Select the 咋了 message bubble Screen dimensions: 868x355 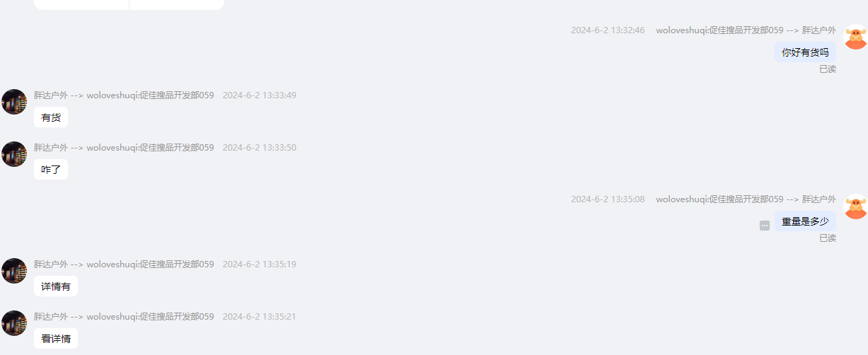point(51,170)
